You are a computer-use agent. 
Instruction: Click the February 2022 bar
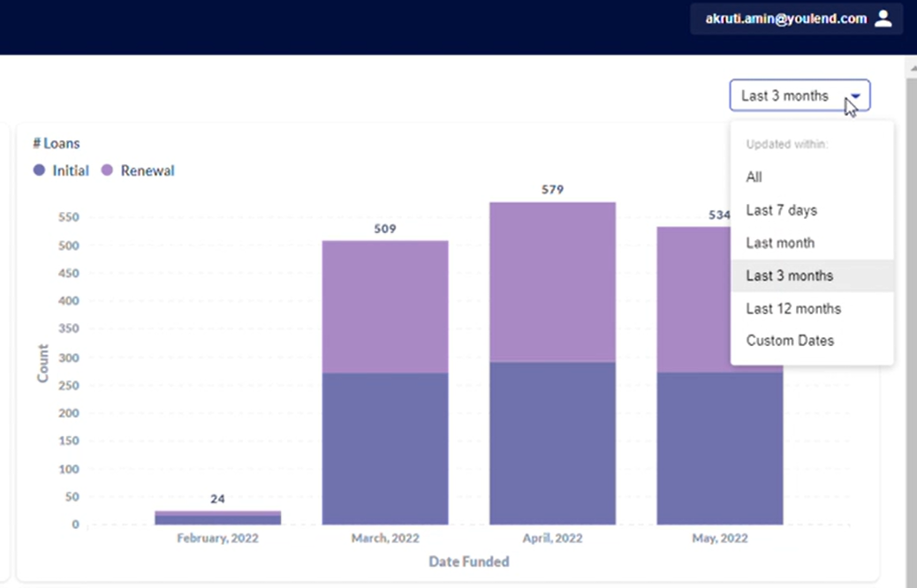(x=217, y=518)
